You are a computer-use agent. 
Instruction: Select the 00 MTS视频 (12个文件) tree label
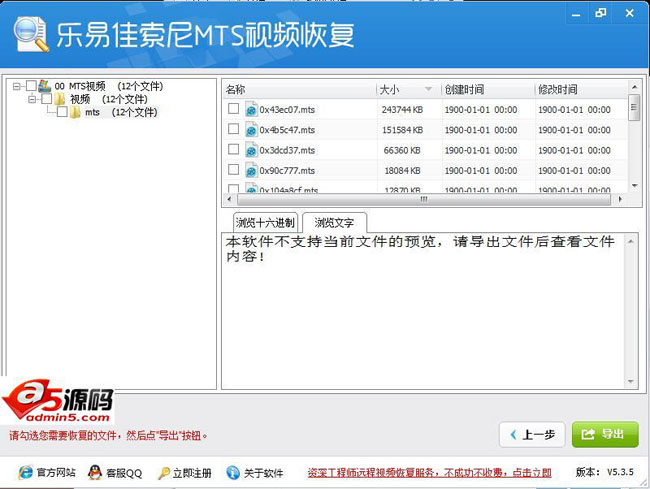tap(109, 86)
